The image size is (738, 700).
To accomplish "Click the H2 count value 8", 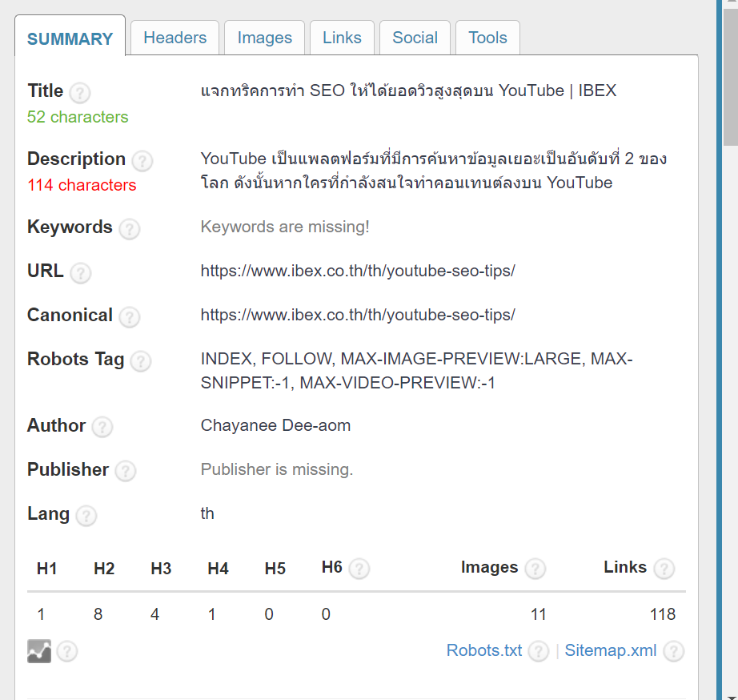I will [98, 614].
